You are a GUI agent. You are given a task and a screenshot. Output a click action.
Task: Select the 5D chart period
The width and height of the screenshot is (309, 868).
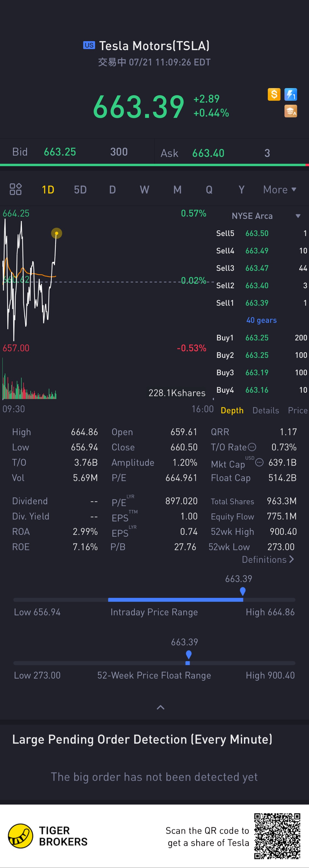click(x=80, y=190)
